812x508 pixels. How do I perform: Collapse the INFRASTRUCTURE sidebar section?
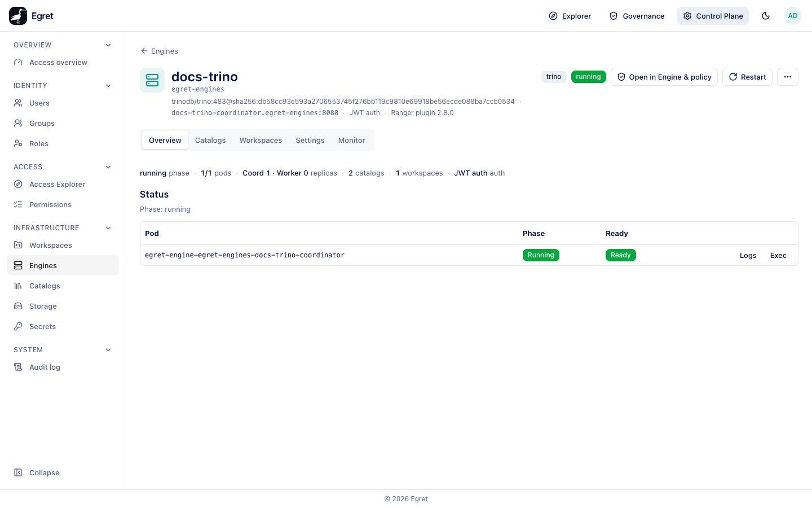[108, 228]
